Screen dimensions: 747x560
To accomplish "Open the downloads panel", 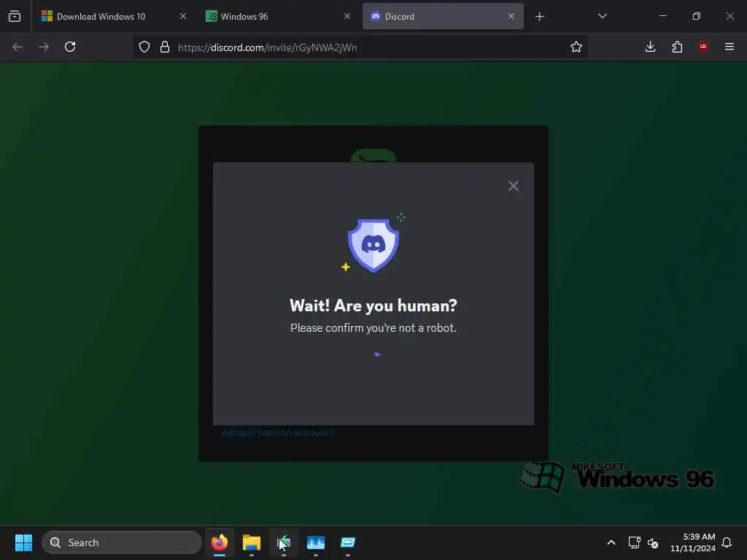I will tap(650, 47).
